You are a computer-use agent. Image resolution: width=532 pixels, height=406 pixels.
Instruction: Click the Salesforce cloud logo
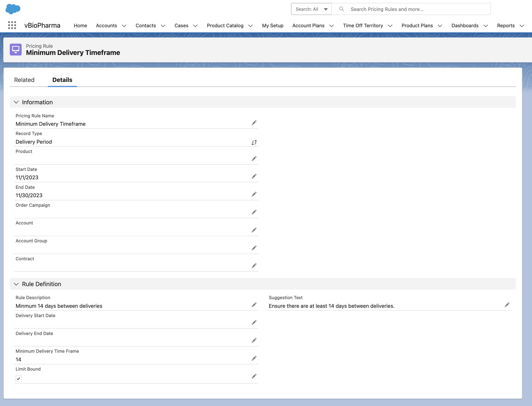point(13,9)
